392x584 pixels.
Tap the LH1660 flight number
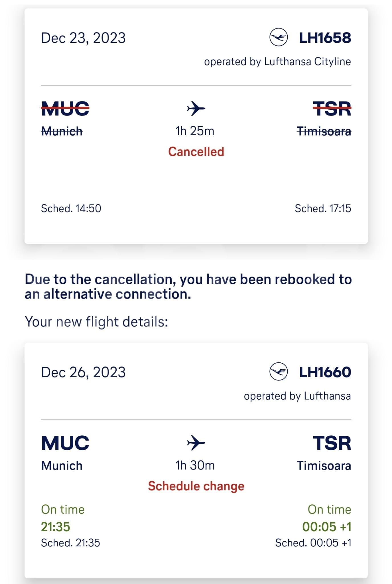325,372
